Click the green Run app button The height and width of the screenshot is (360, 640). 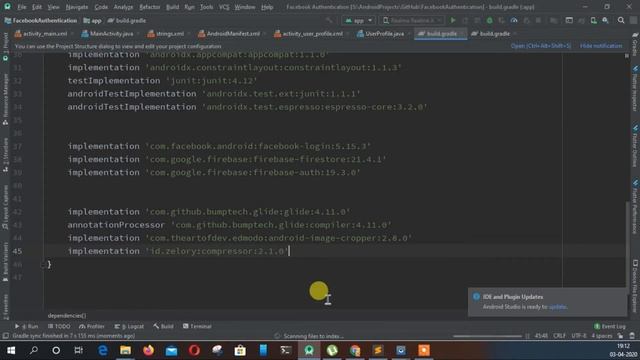[453, 20]
